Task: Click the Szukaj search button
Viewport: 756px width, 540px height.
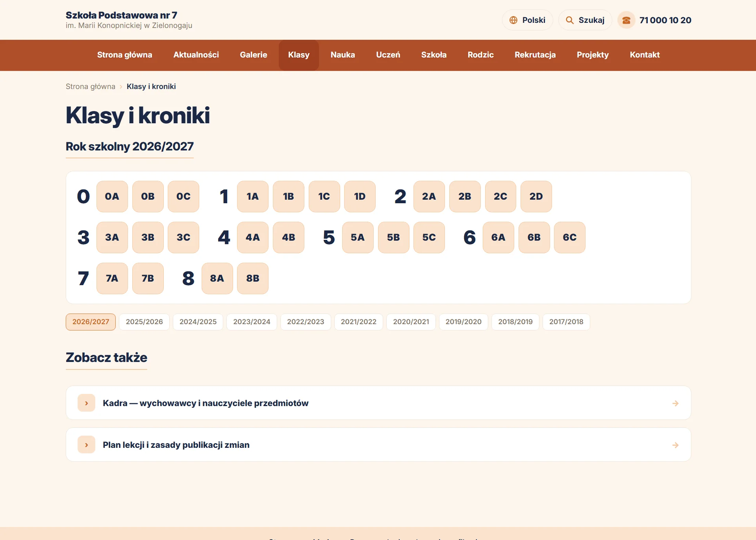Action: click(585, 20)
